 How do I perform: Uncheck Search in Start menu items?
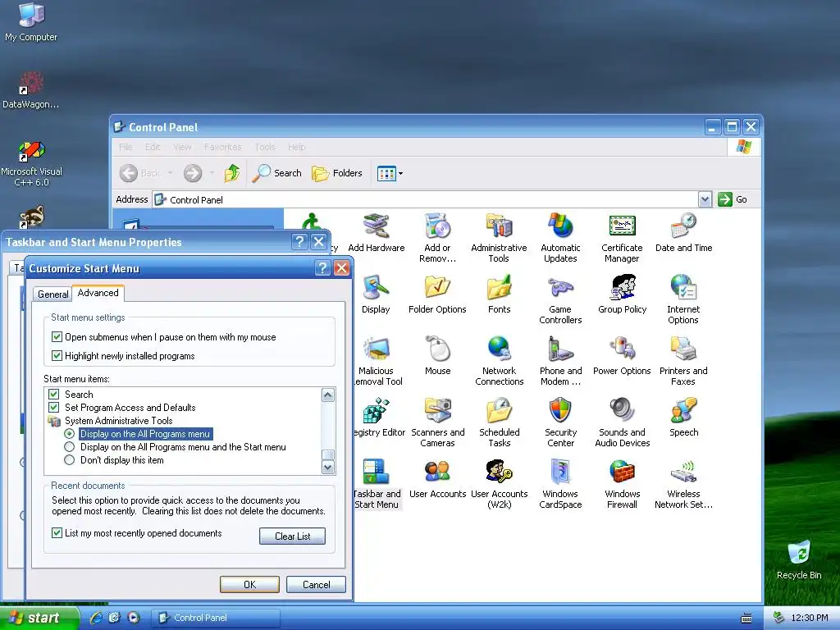53,395
